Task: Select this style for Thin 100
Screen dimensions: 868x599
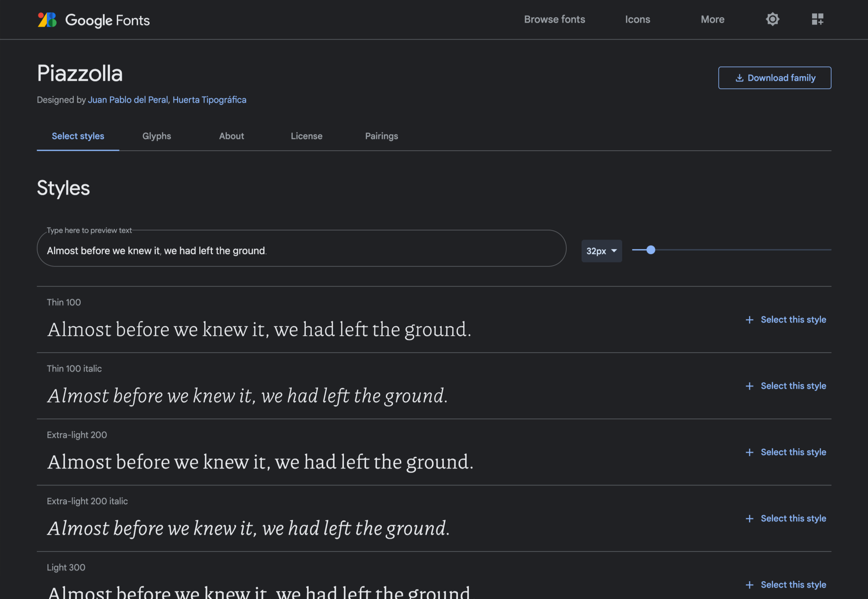Action: pos(793,320)
